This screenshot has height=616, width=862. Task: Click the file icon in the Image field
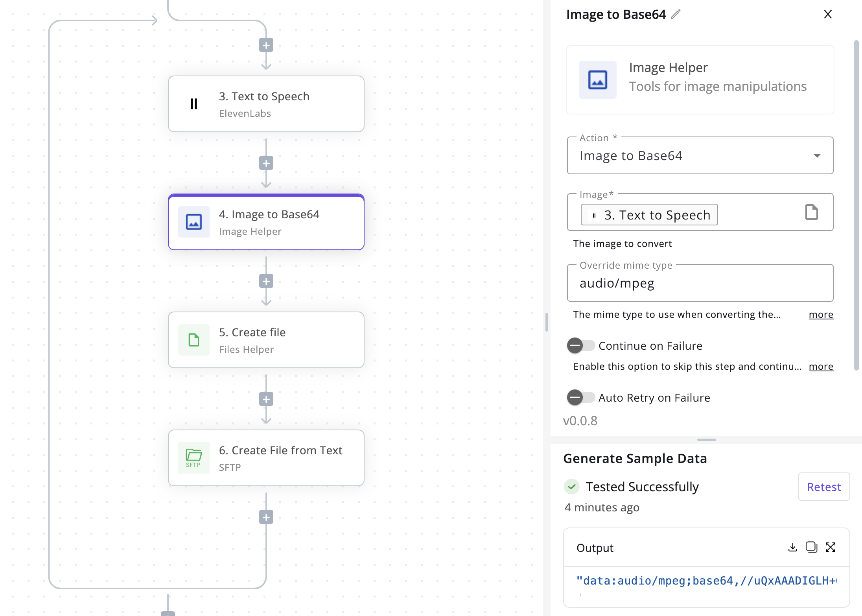click(x=812, y=212)
